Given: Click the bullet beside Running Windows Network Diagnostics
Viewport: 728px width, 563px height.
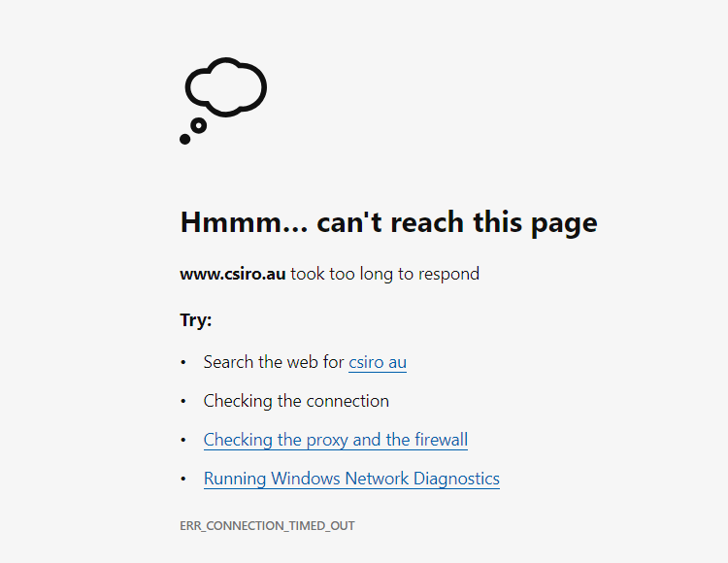Looking at the screenshot, I should point(183,479).
